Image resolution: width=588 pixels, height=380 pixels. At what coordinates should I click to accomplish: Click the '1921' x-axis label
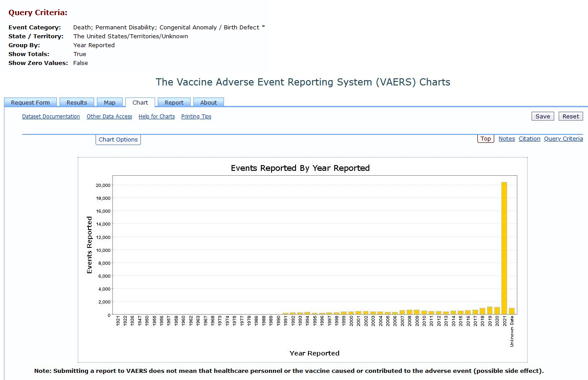pyautogui.click(x=118, y=321)
